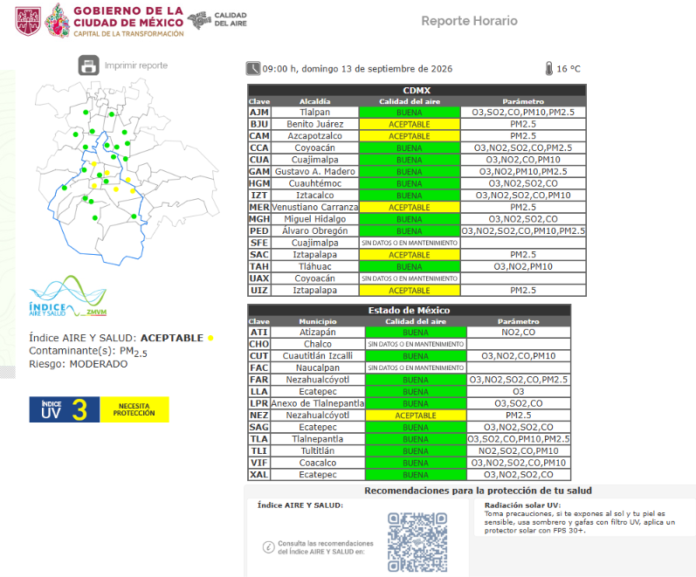
Task: Click the QR code for health recommendations
Action: point(417,542)
